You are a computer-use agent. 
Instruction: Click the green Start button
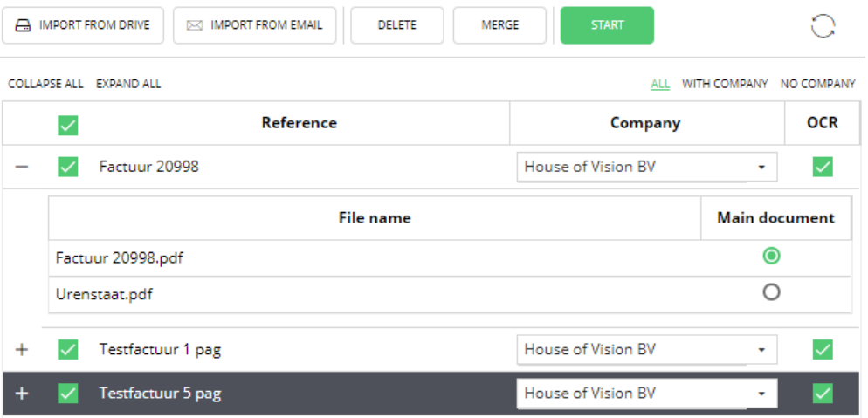(607, 25)
